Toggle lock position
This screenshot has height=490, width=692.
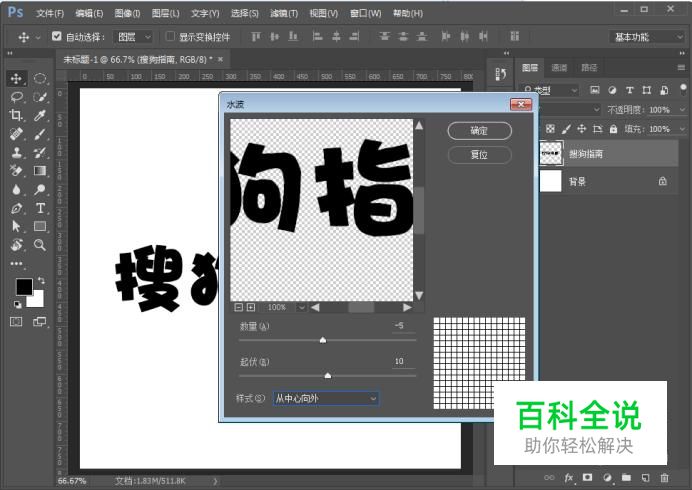coord(582,129)
